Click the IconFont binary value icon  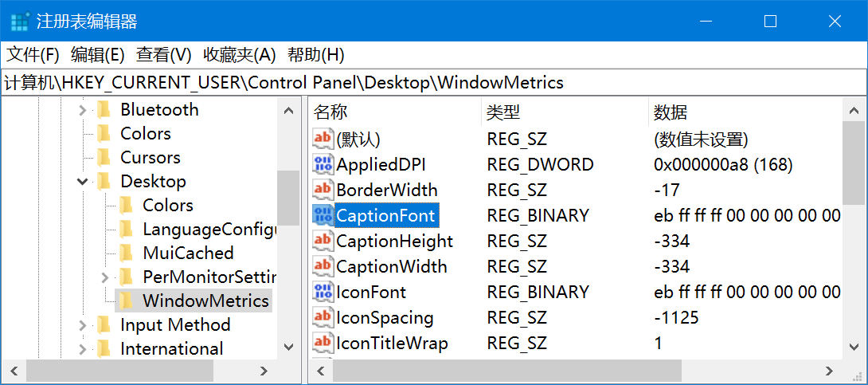pyautogui.click(x=323, y=292)
